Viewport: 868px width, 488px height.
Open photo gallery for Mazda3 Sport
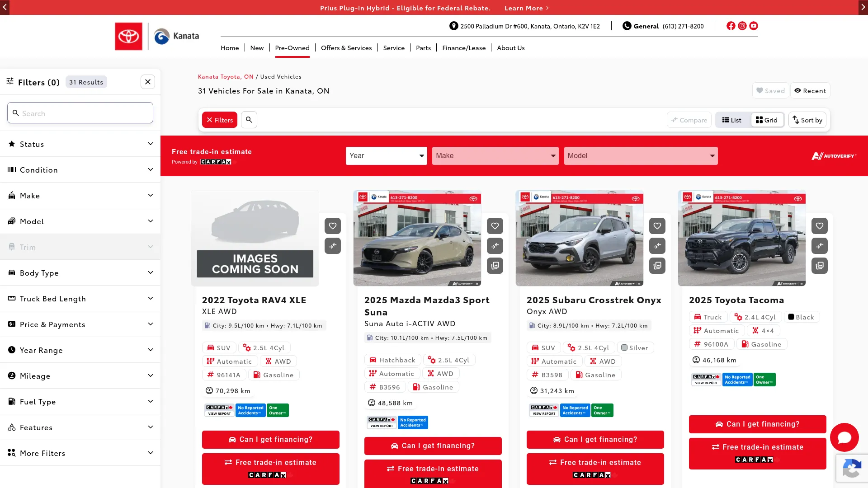(495, 266)
